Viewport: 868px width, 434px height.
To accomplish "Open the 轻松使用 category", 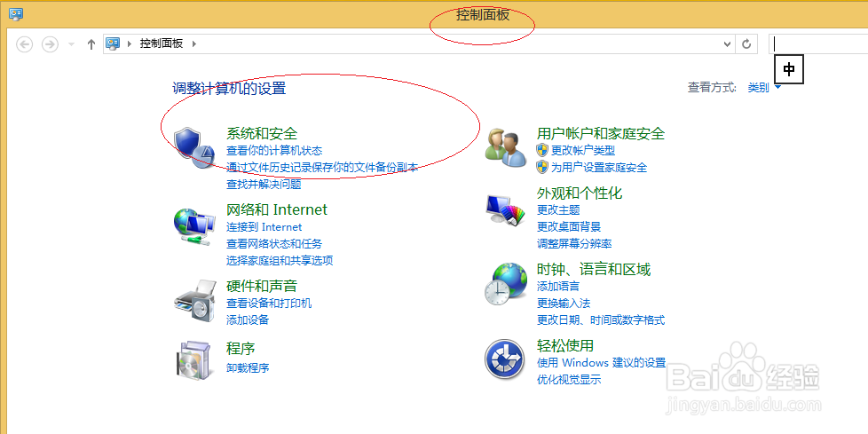I will 565,346.
